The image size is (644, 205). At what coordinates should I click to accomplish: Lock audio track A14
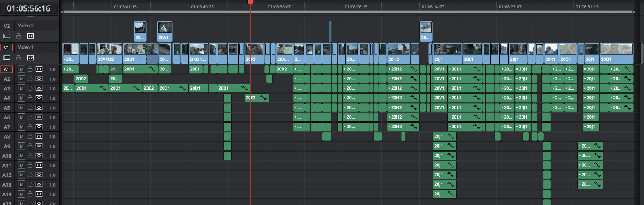[30, 194]
